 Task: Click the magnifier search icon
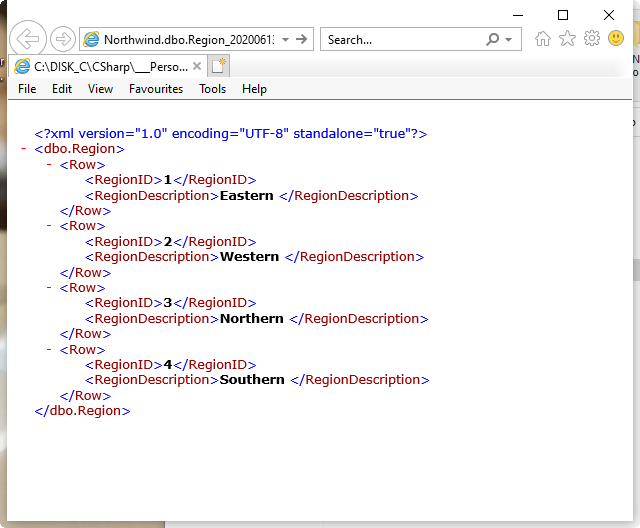coord(493,39)
